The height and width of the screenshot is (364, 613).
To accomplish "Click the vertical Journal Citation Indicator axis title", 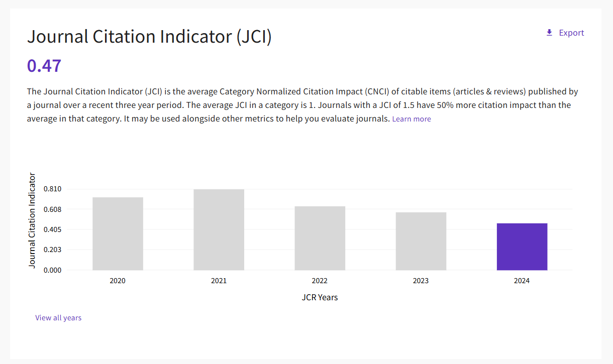I will [x=32, y=220].
